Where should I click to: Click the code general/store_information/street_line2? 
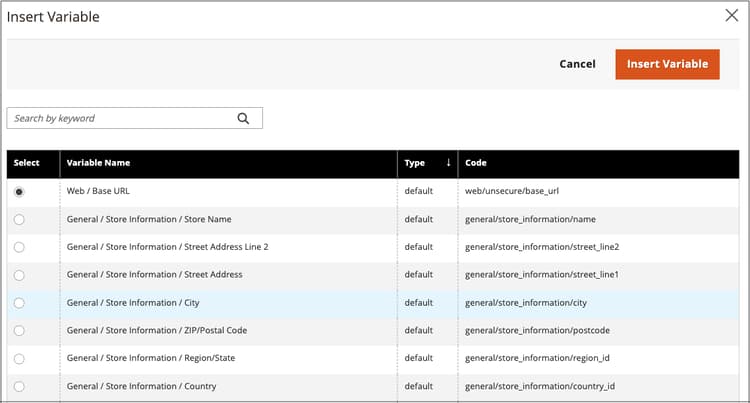pos(542,247)
